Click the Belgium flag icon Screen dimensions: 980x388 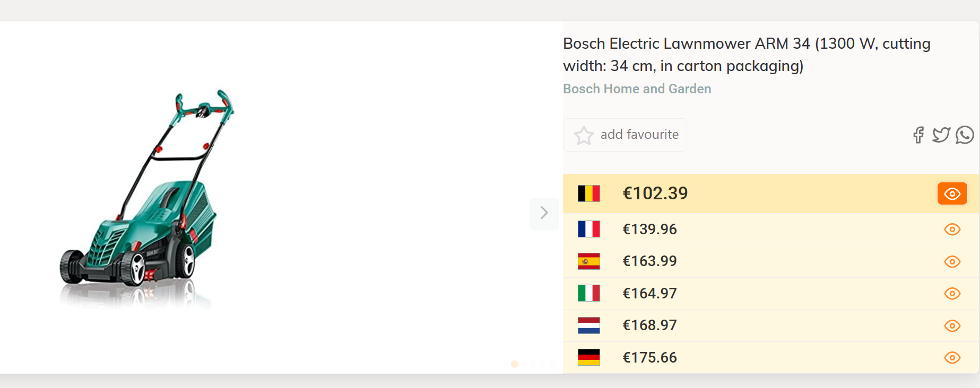click(589, 193)
